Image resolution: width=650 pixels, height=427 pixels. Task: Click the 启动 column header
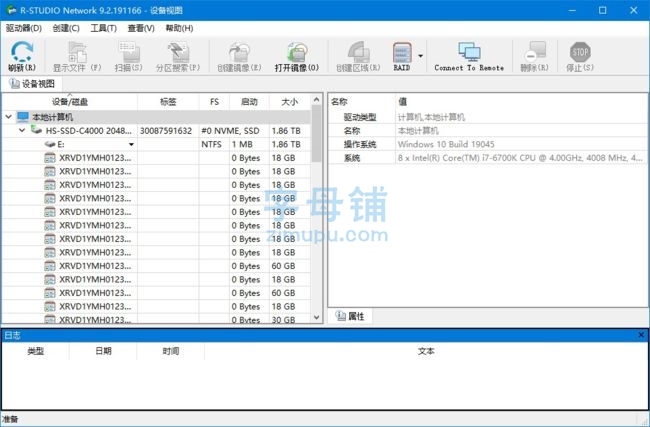coord(249,102)
